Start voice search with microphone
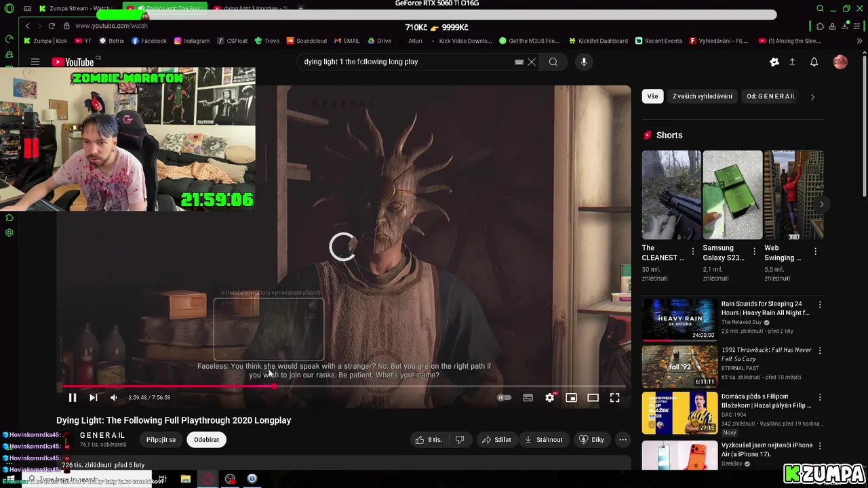This screenshot has width=868, height=488. [x=584, y=62]
